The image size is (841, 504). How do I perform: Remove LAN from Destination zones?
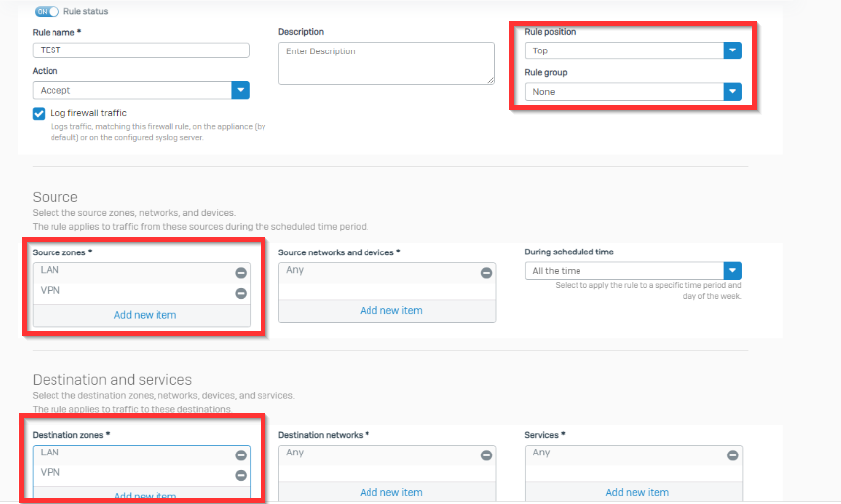click(x=240, y=455)
